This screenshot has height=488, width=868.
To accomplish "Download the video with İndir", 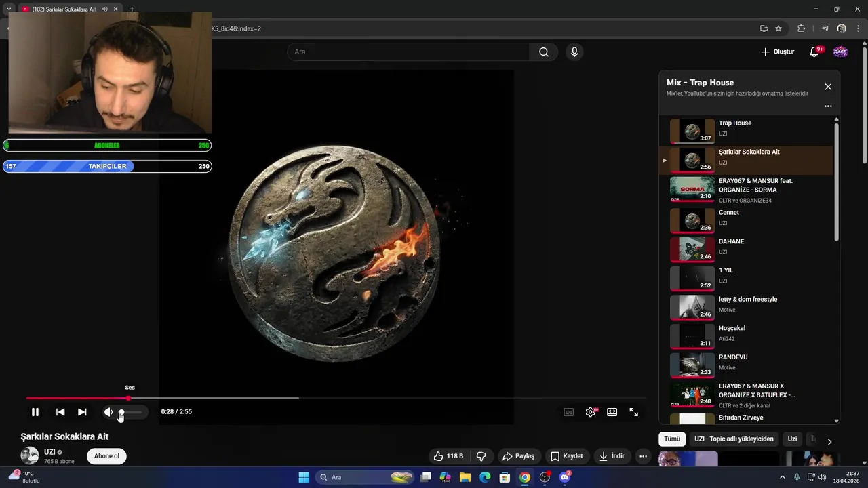I will (612, 456).
